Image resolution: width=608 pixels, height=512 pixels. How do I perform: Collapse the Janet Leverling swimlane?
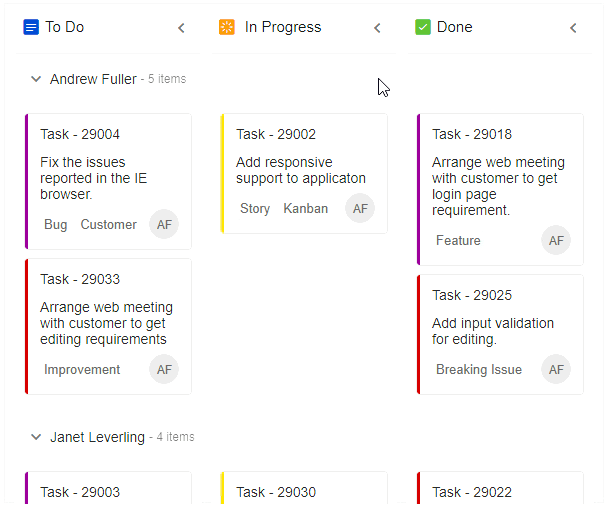tap(36, 437)
